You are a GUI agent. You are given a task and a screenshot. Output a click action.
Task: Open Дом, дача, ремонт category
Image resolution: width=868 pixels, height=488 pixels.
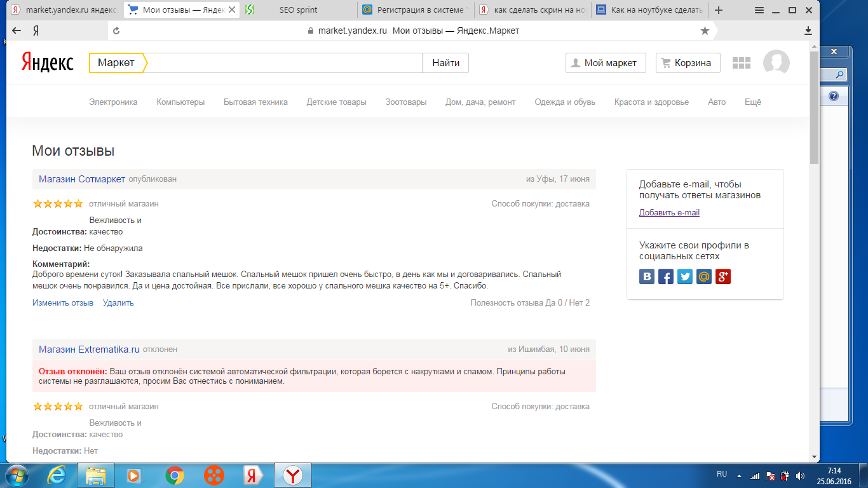(x=480, y=102)
